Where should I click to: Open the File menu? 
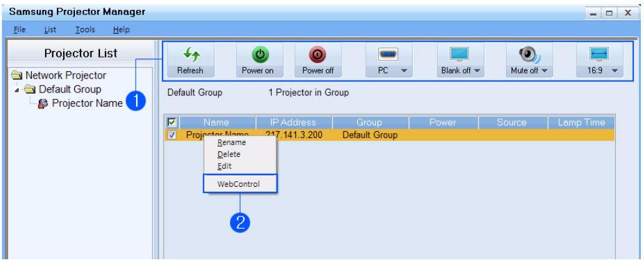(x=19, y=29)
